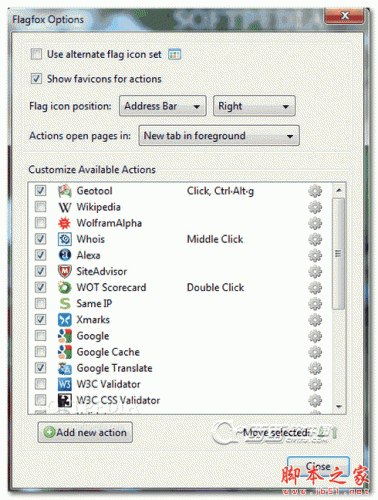Open gear settings for Google Cache
378x500 pixels.
[x=315, y=352]
